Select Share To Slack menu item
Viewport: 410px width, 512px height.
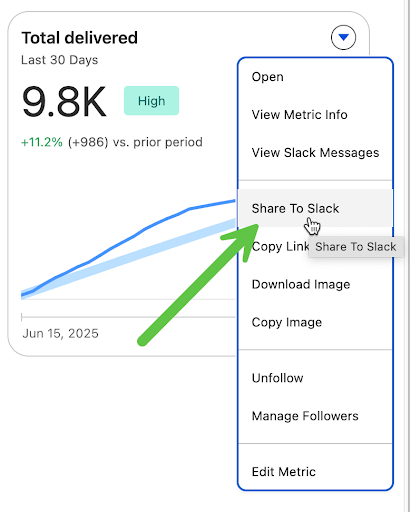click(x=315, y=208)
